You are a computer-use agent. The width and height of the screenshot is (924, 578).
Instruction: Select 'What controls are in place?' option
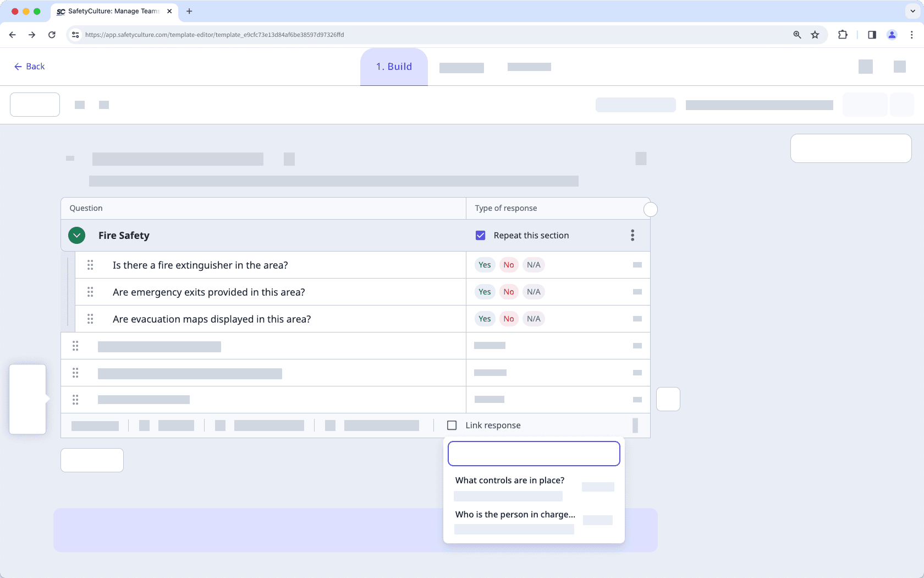pos(510,481)
